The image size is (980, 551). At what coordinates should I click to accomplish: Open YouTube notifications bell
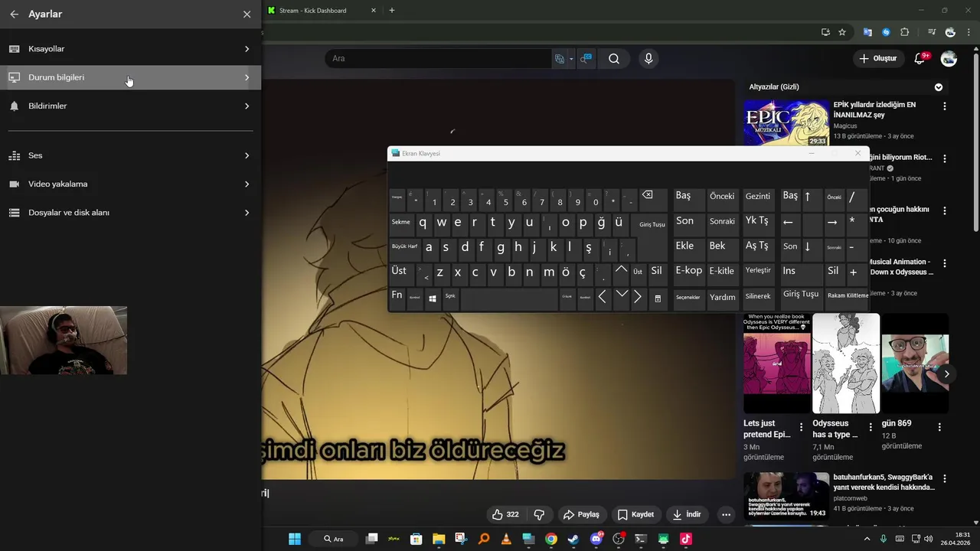921,59
